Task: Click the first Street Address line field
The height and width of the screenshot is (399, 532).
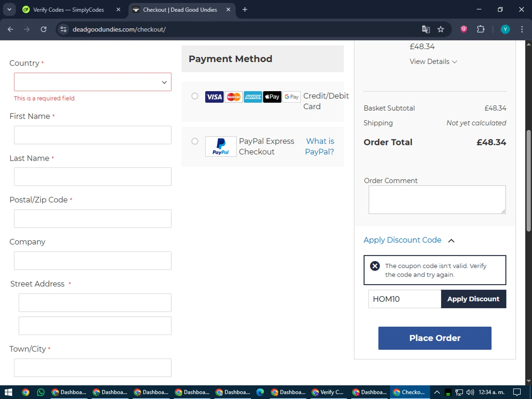Action: (x=95, y=303)
